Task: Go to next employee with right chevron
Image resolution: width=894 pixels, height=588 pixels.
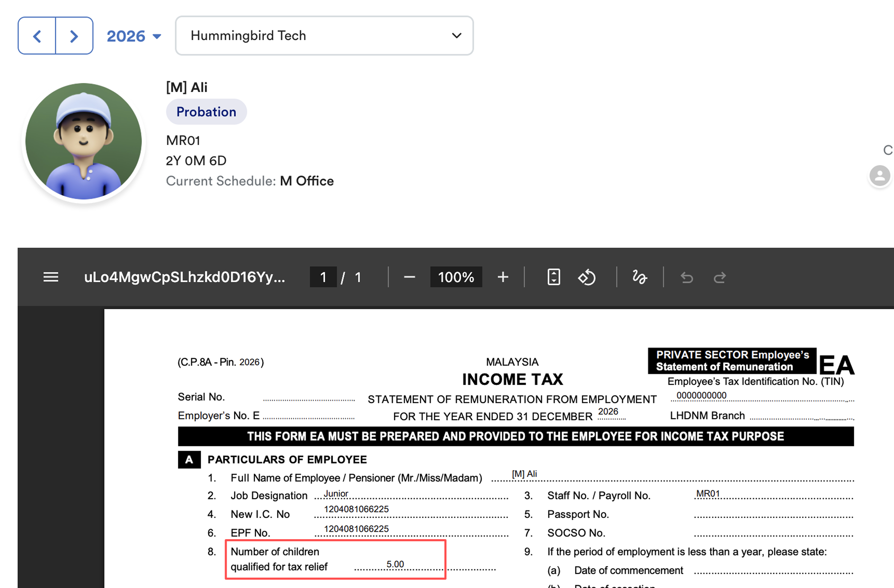Action: tap(74, 36)
